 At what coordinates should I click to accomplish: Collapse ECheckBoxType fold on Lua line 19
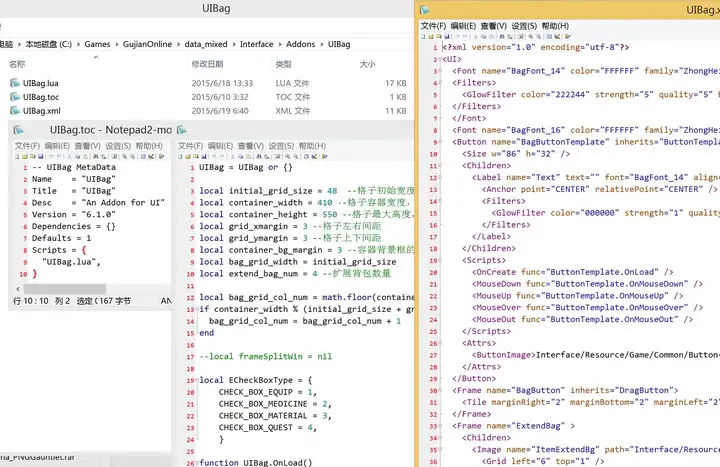[197, 381]
